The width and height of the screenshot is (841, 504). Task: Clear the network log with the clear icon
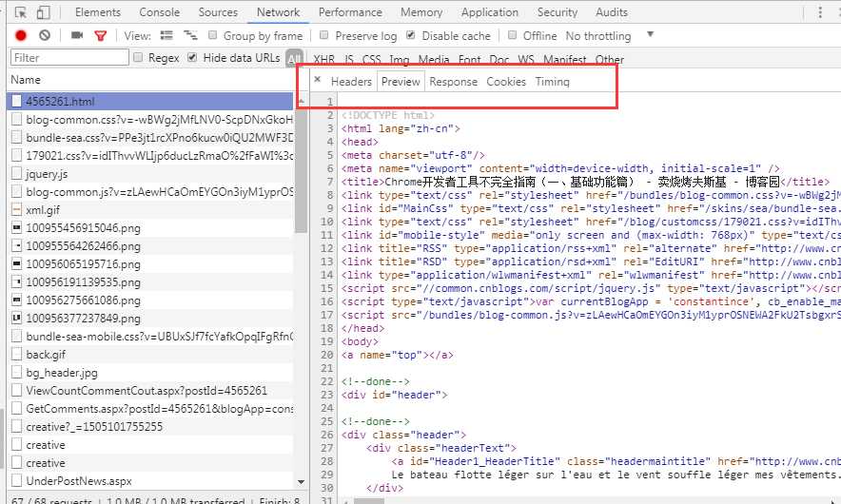point(45,35)
